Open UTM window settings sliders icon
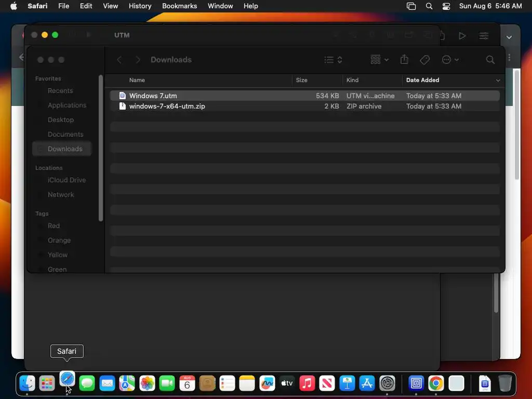This screenshot has height=399, width=532. [x=484, y=36]
